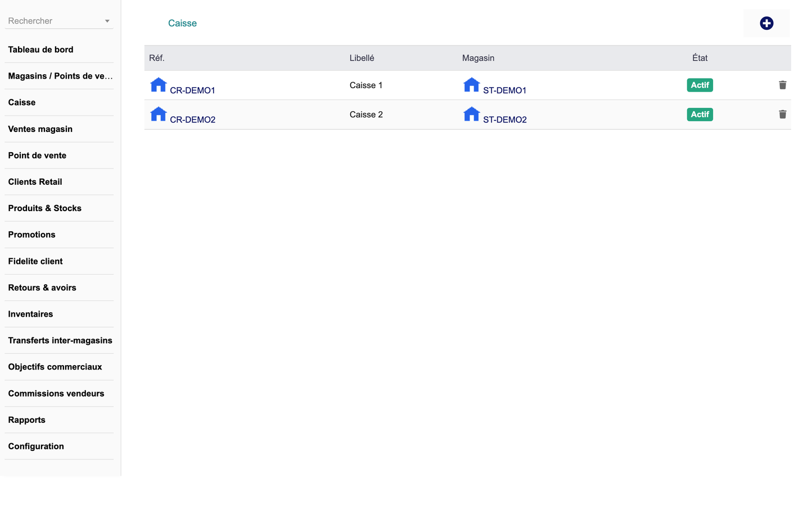Screen dimensions: 812x515
Task: Select Caisse in the sidebar
Action: pos(21,102)
